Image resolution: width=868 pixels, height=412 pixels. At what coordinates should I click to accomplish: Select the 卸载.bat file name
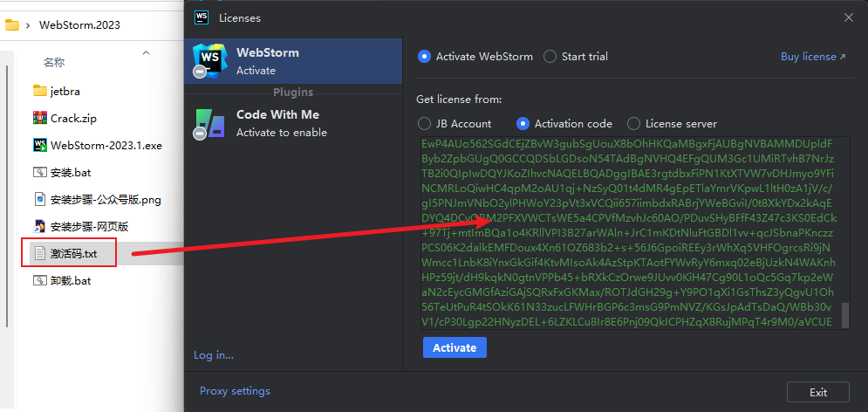[x=71, y=281]
